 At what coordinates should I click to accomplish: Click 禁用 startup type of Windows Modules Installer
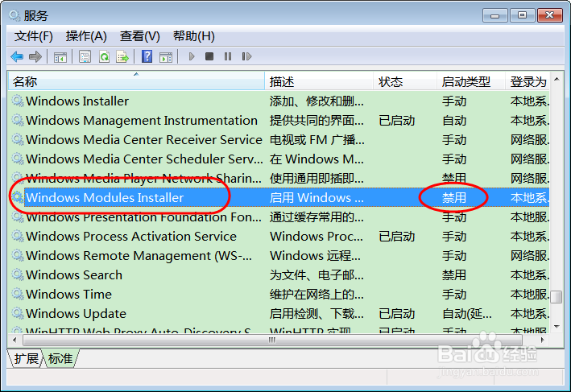pos(453,198)
